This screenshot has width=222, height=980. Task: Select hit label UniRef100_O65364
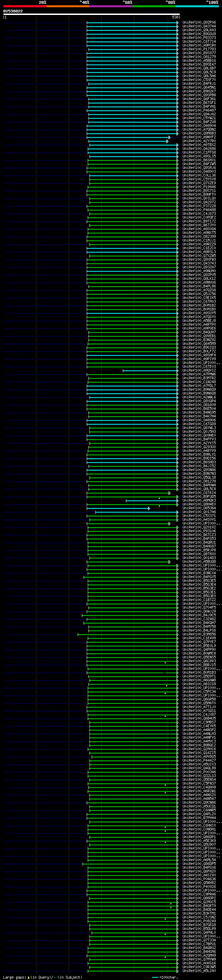199,508
